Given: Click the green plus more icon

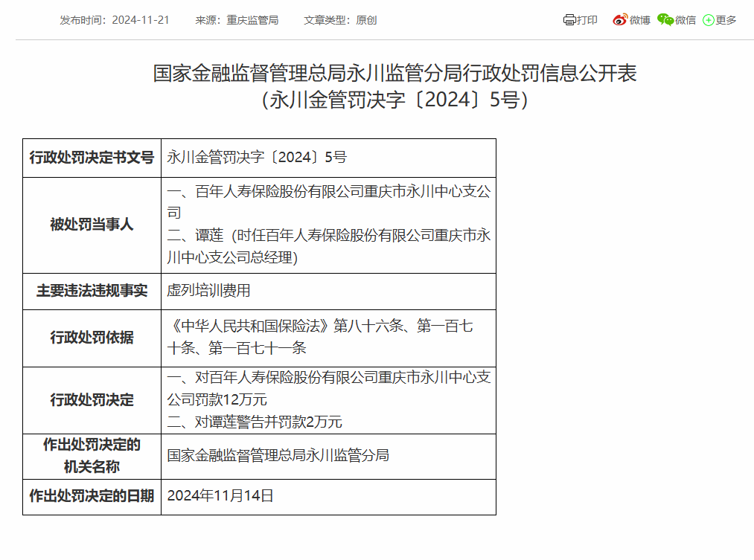Looking at the screenshot, I should (x=709, y=20).
